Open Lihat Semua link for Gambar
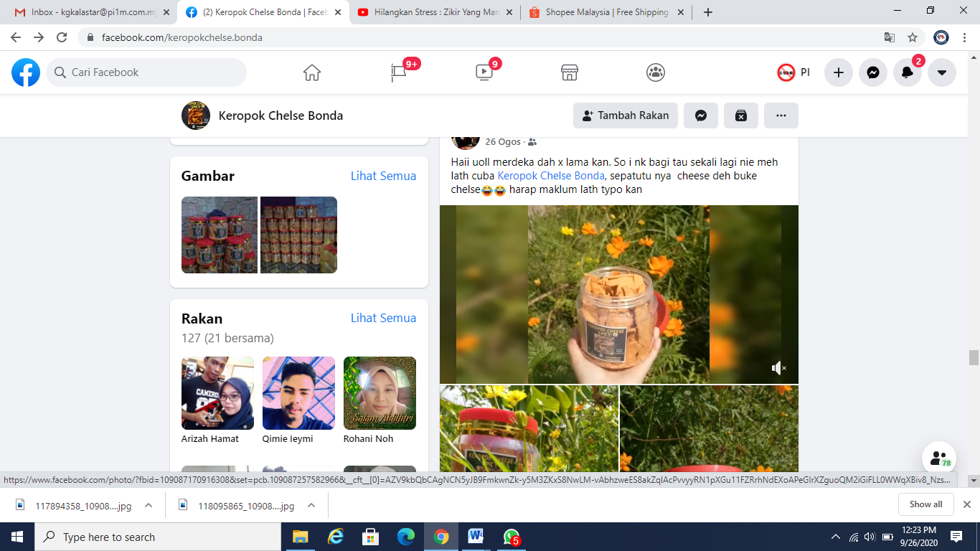 [x=383, y=176]
